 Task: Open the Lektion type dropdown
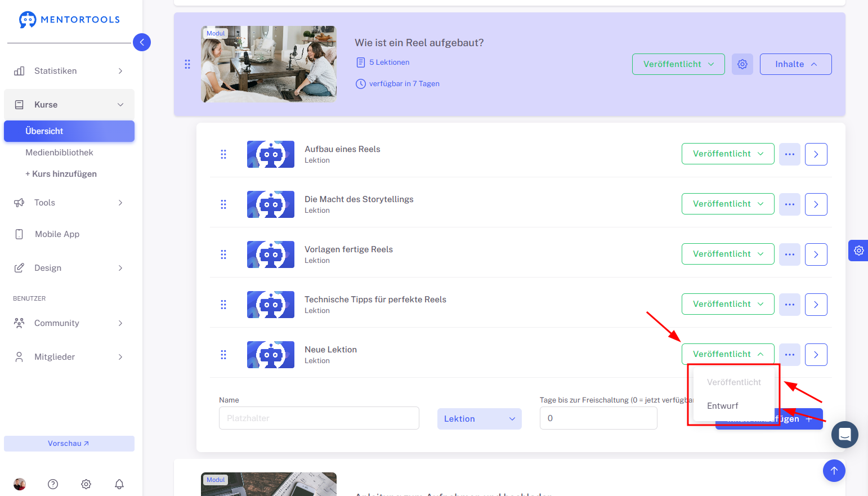[x=480, y=419]
